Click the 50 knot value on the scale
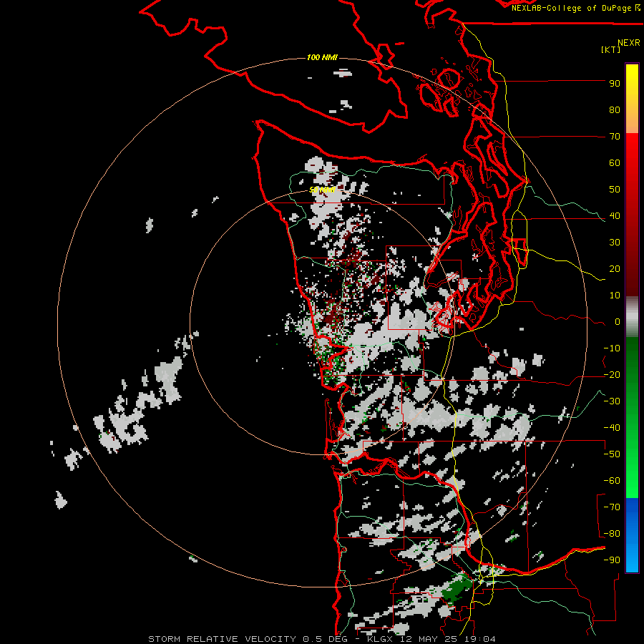 click(615, 190)
